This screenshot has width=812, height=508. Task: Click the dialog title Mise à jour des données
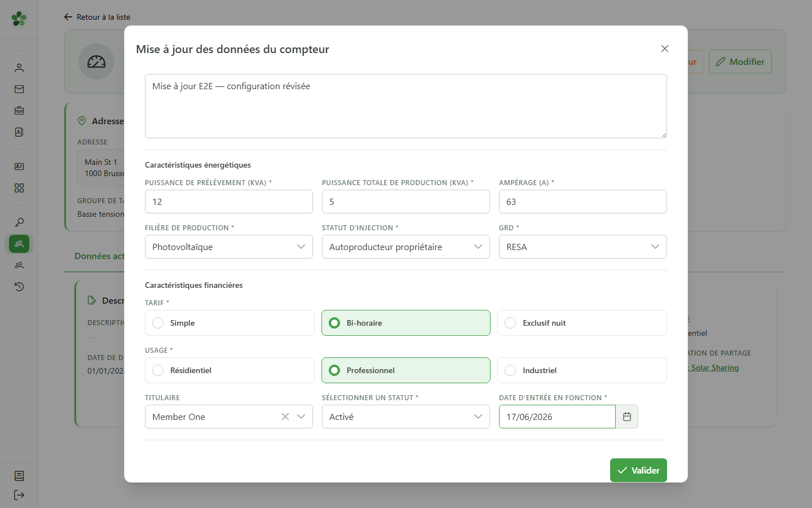[232, 49]
